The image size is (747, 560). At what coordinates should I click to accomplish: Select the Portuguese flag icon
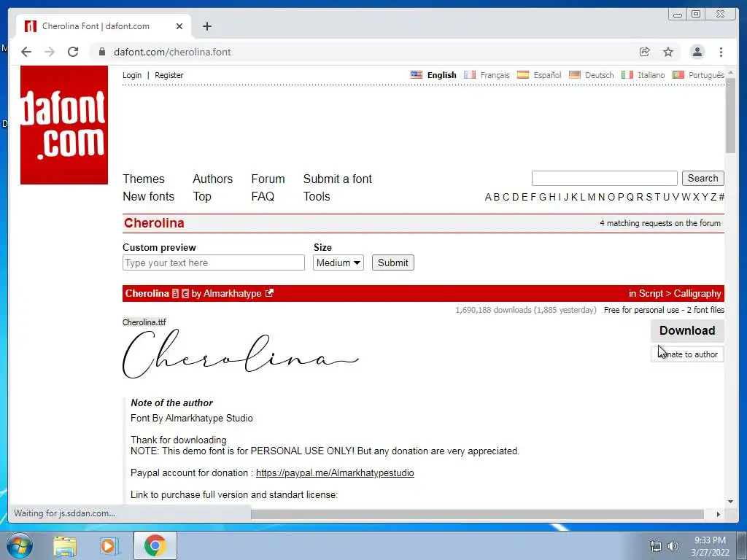pos(678,75)
